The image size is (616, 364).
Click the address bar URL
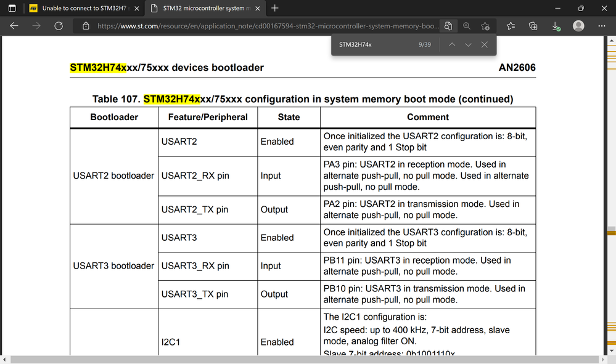point(268,26)
